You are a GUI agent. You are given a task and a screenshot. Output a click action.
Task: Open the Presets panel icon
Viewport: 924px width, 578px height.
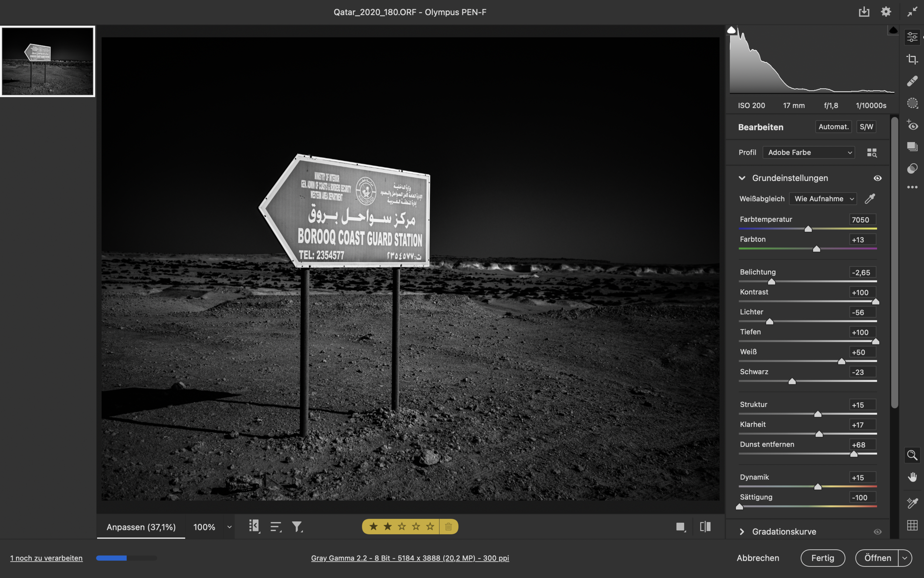click(x=912, y=169)
